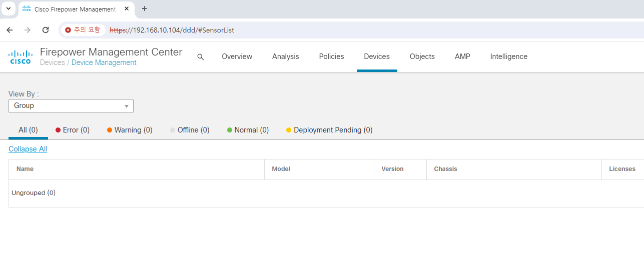Screen dimensions: 644x280
Task: Open the Devices menu
Action: pyautogui.click(x=377, y=56)
